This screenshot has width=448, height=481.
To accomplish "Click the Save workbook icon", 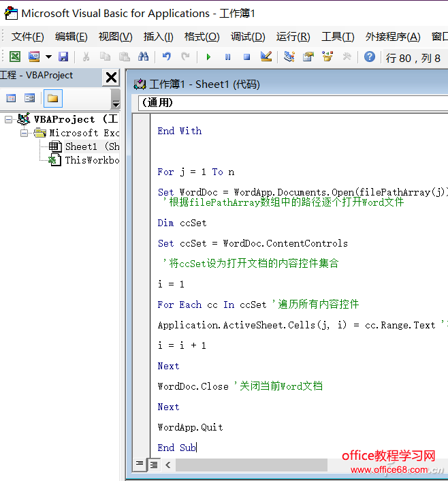I will pos(63,57).
